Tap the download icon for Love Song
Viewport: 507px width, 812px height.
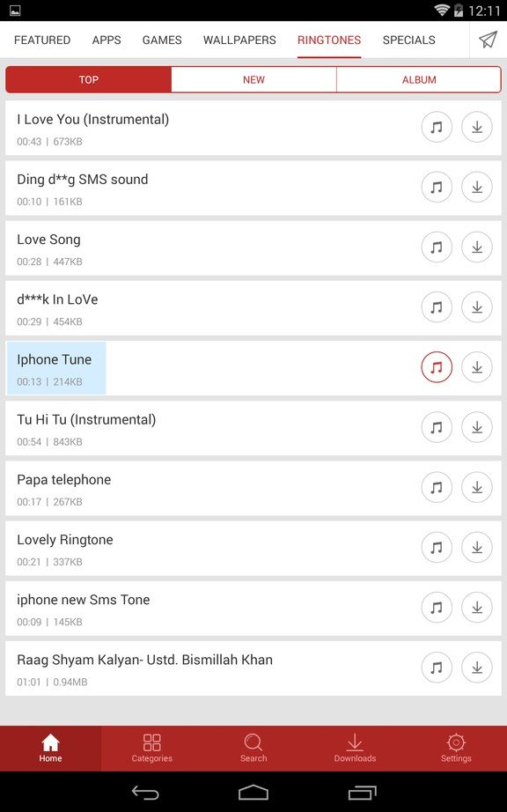click(x=476, y=247)
